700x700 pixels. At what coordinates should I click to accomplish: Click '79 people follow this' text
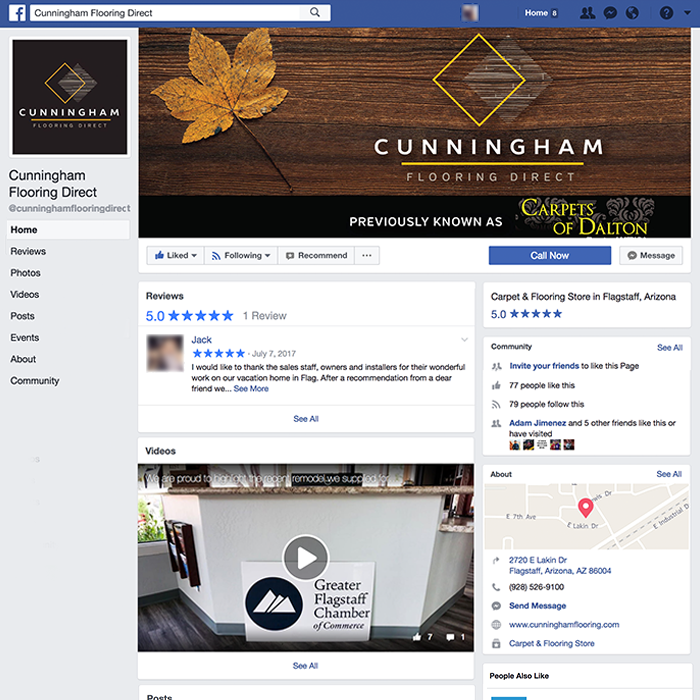click(x=546, y=404)
